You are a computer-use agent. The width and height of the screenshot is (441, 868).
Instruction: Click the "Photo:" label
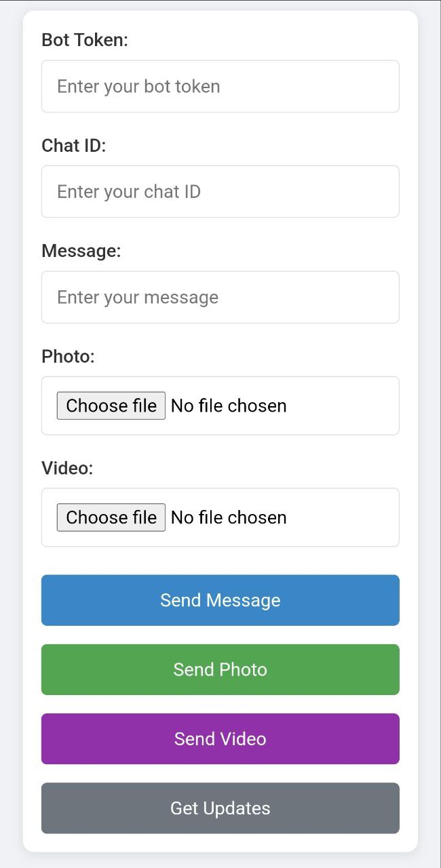pos(69,356)
